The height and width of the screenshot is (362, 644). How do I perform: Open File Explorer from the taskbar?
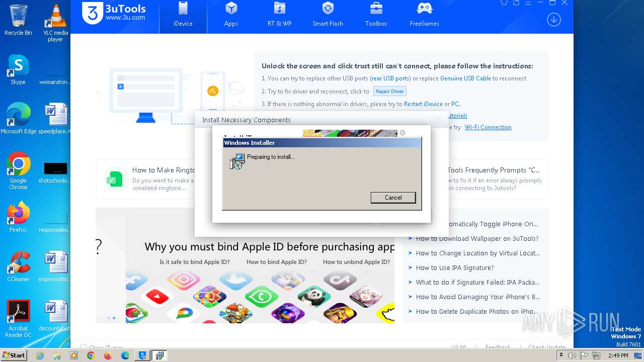57,355
